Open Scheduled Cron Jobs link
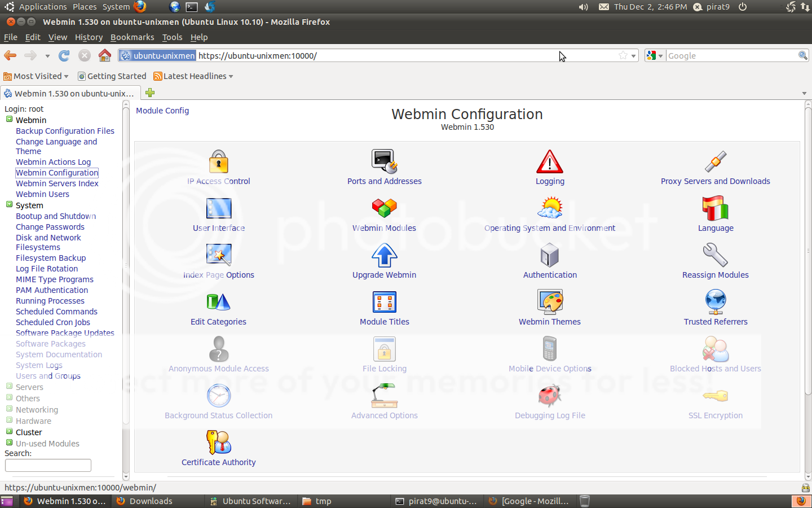Screen dimensions: 812x508 click(53, 322)
